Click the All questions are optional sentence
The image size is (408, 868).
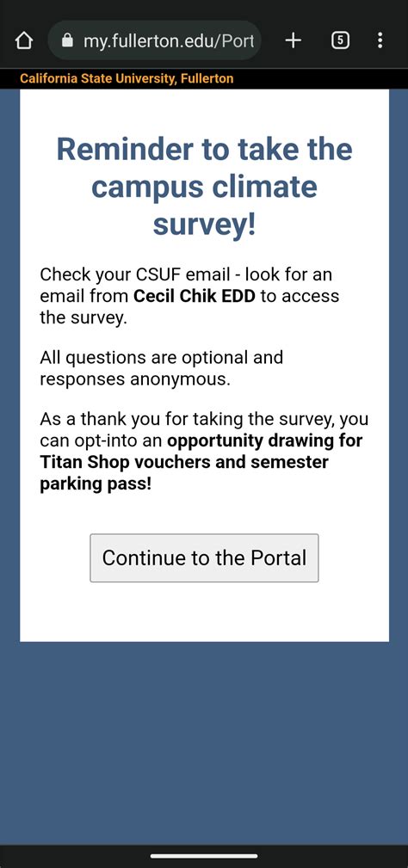click(161, 357)
